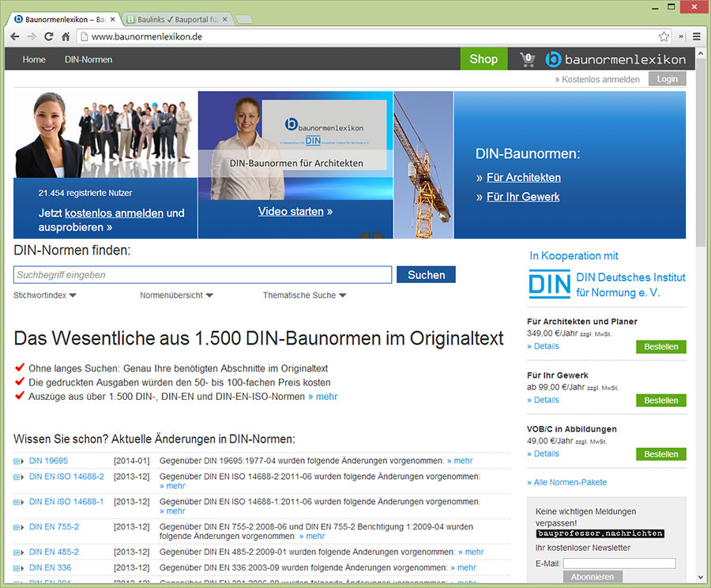Click the DIN Deutsches Institut für Normung link
This screenshot has height=588, width=711.
click(x=630, y=285)
